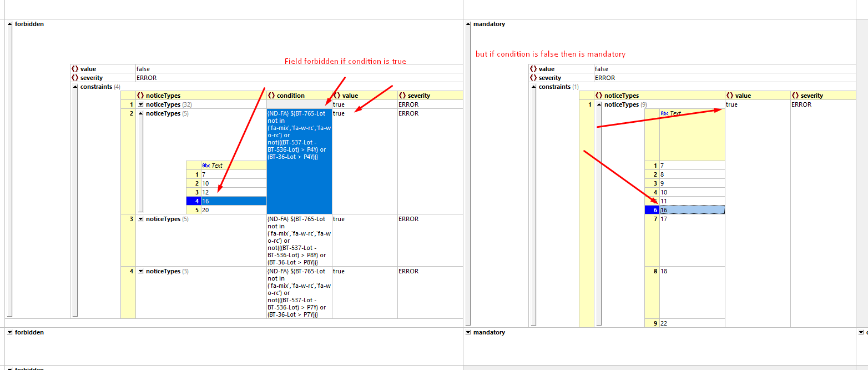Select the condition cell containing P7Y
868x370 pixels.
point(299,292)
